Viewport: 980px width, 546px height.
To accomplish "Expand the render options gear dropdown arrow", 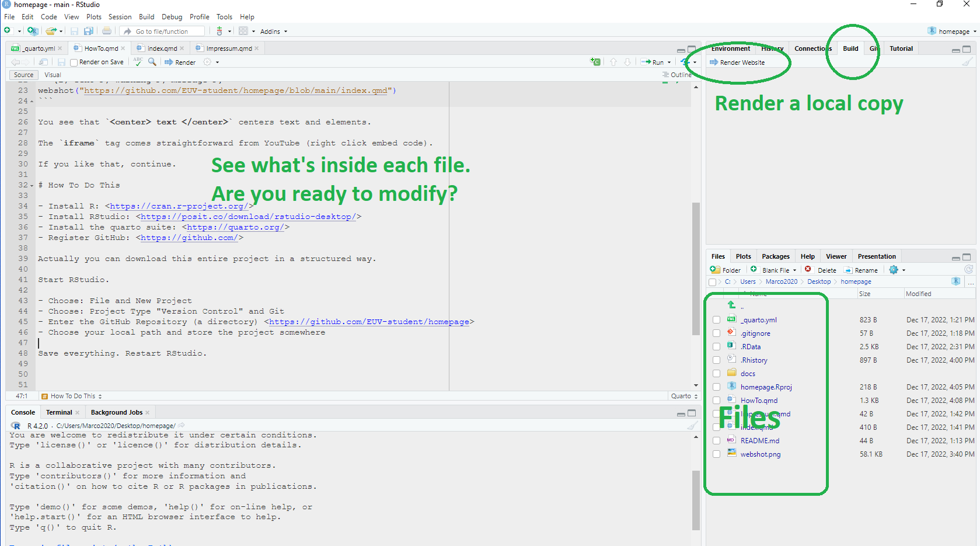I will (x=218, y=62).
